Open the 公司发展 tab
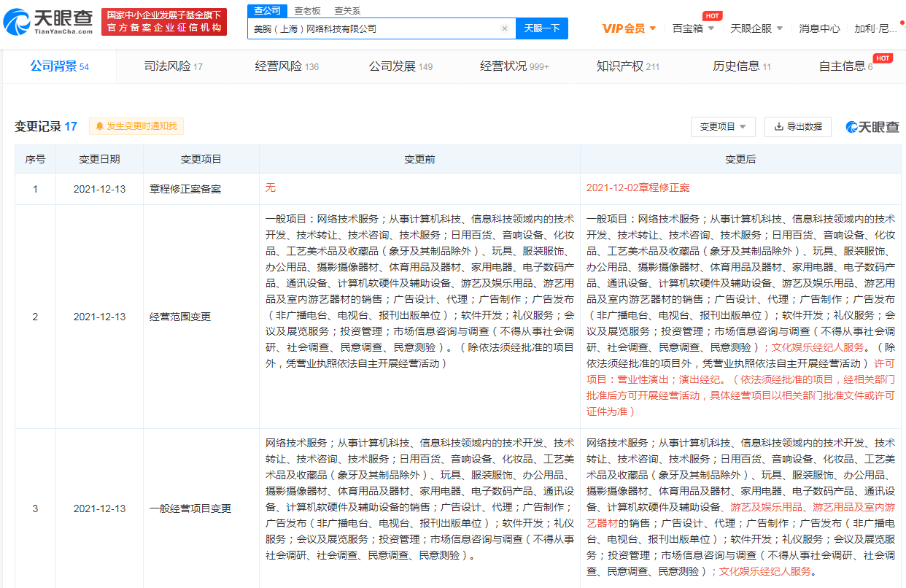 pyautogui.click(x=400, y=66)
